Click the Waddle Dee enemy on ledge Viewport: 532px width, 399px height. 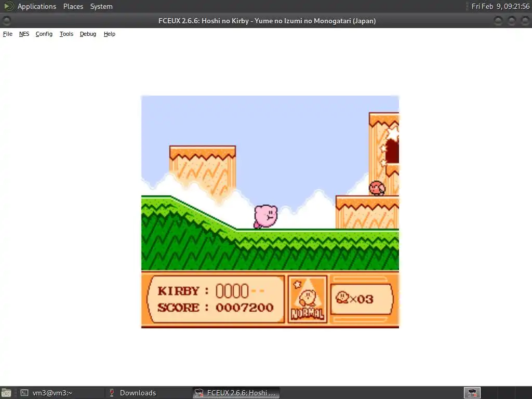point(377,188)
